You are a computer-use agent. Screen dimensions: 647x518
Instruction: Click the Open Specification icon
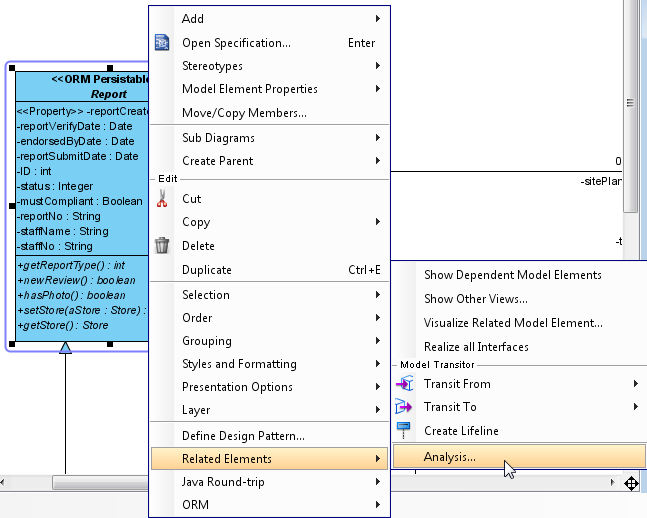click(162, 43)
